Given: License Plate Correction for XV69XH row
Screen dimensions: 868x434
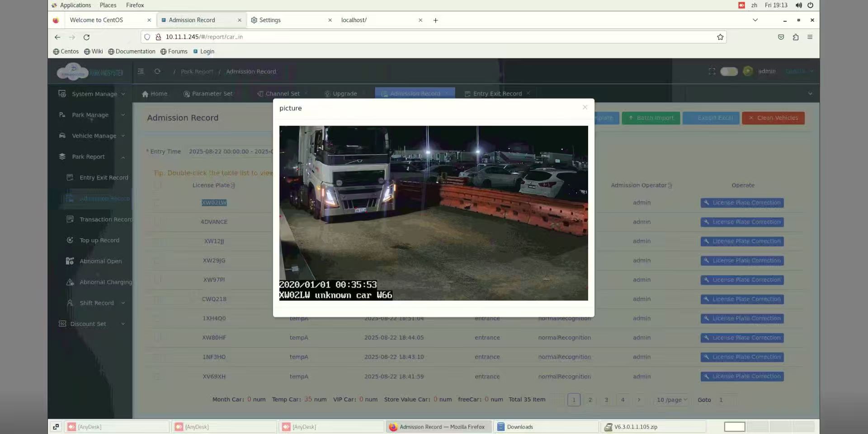Looking at the screenshot, I should [x=742, y=376].
